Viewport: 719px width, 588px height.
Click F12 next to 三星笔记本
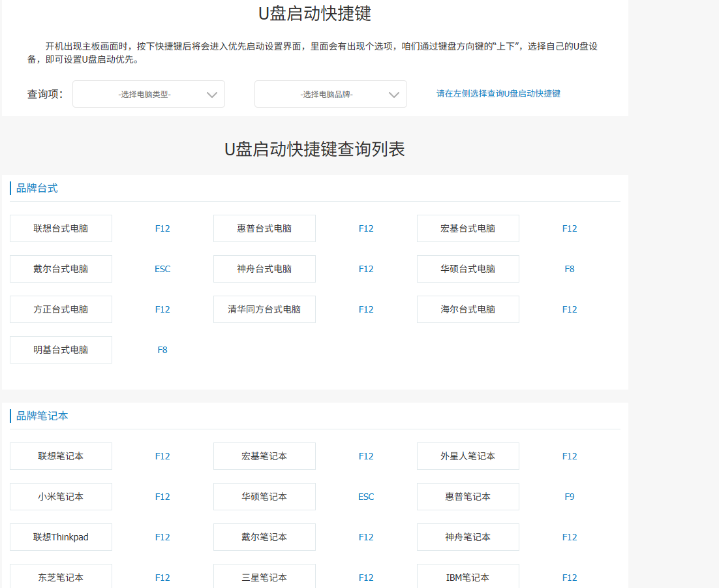(366, 577)
